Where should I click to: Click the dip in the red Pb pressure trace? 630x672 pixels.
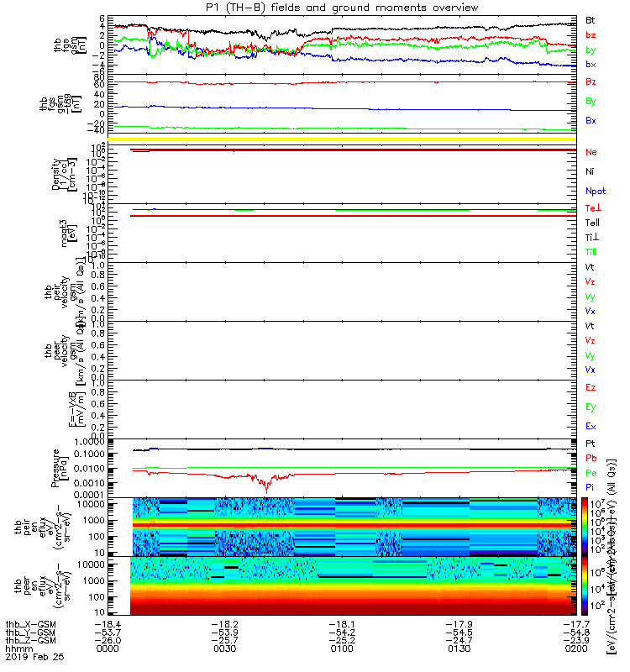point(266,487)
